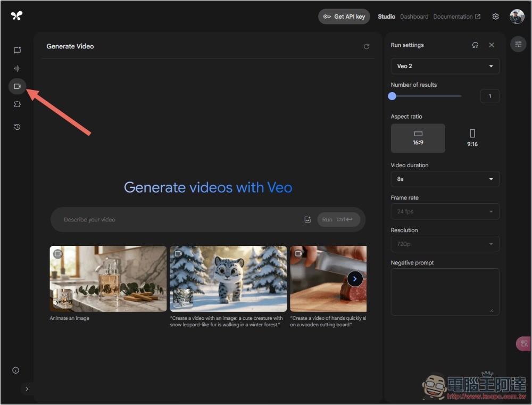Click the Run button
The image size is (532, 405).
click(x=338, y=220)
